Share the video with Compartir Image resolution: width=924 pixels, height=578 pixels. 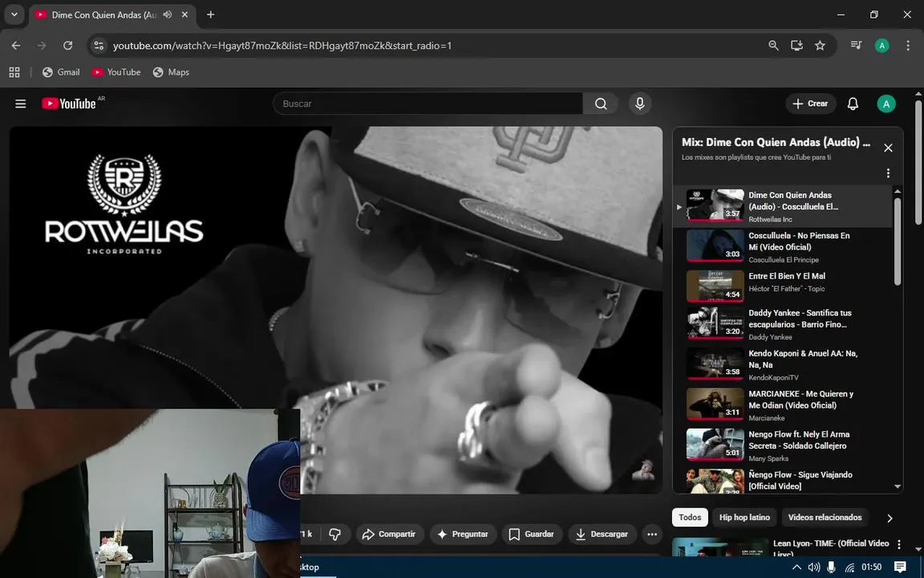(x=389, y=535)
